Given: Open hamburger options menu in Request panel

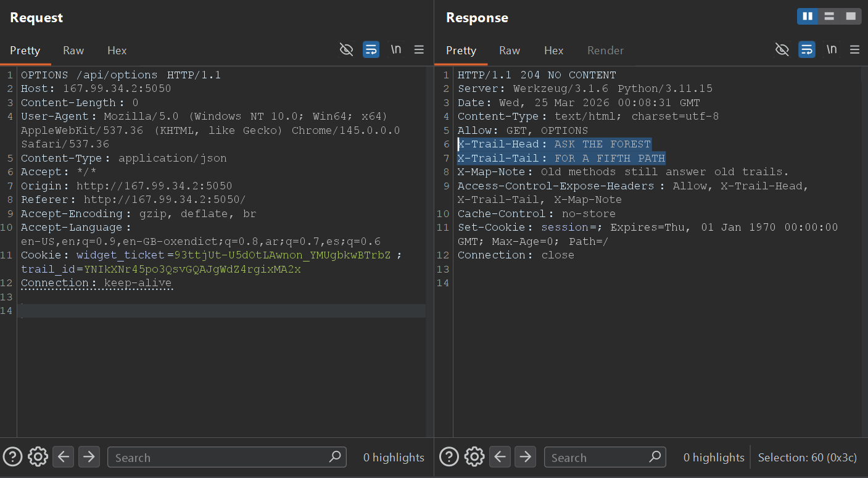Looking at the screenshot, I should click(x=419, y=49).
